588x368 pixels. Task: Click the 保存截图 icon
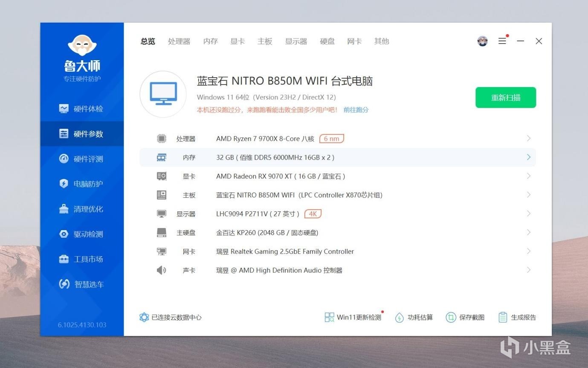click(x=451, y=317)
